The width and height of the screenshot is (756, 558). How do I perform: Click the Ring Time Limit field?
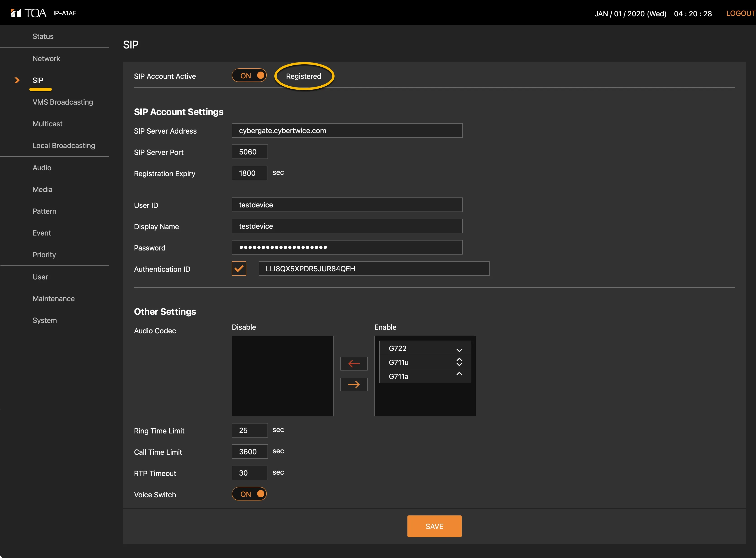pyautogui.click(x=249, y=430)
